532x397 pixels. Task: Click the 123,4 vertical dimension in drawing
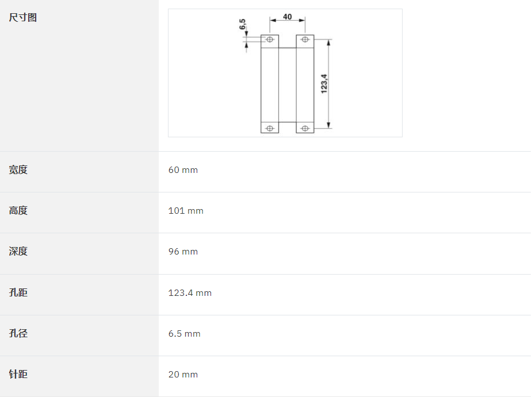tap(324, 84)
